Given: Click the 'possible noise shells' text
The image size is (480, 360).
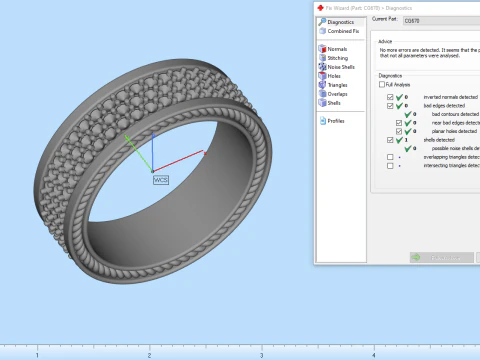Looking at the screenshot, I should coord(456,148).
